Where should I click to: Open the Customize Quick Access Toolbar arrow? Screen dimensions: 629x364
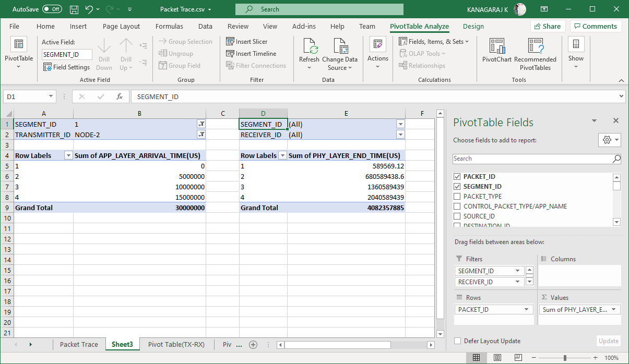tap(129, 9)
